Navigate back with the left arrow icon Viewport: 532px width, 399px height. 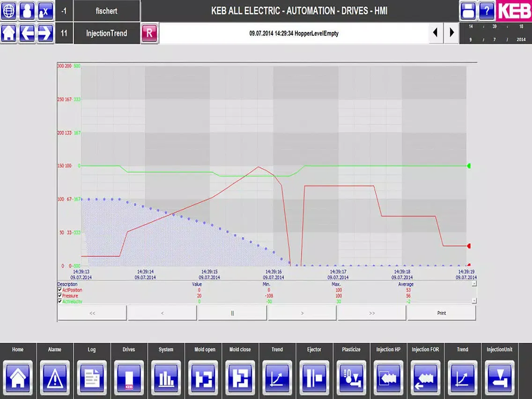[27, 33]
